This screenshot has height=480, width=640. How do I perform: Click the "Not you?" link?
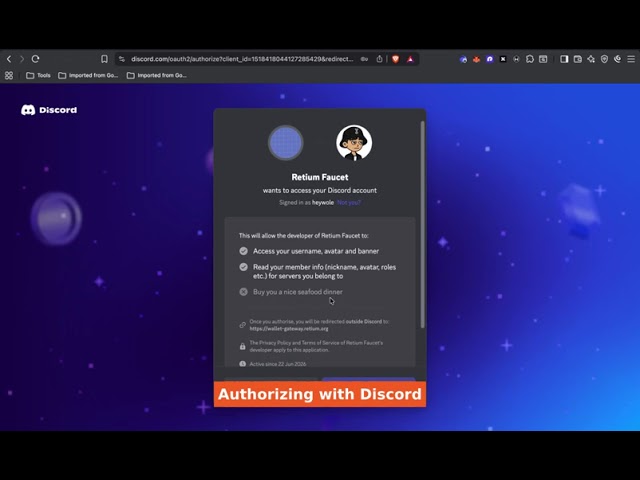point(349,202)
